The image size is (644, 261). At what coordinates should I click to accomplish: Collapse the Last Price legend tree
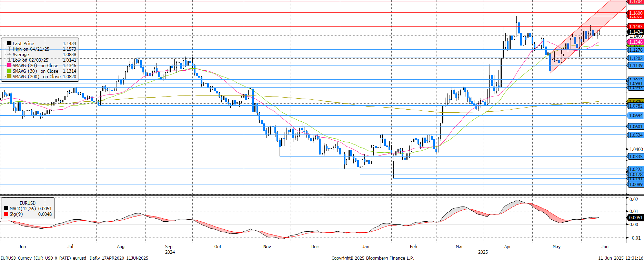[x=5, y=43]
